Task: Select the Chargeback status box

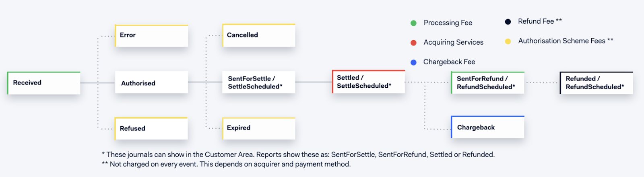Action: (488, 127)
